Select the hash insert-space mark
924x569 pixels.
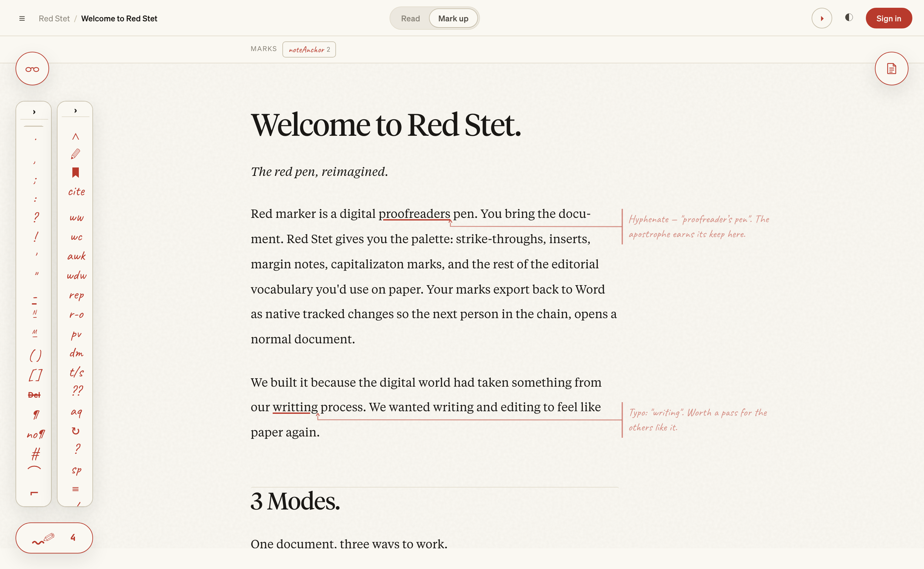coord(36,454)
